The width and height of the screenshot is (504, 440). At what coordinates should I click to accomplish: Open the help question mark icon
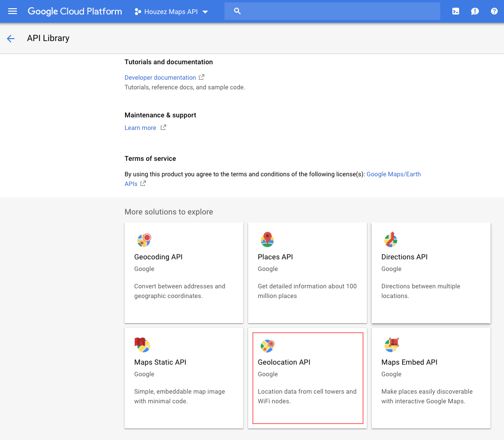pyautogui.click(x=494, y=11)
